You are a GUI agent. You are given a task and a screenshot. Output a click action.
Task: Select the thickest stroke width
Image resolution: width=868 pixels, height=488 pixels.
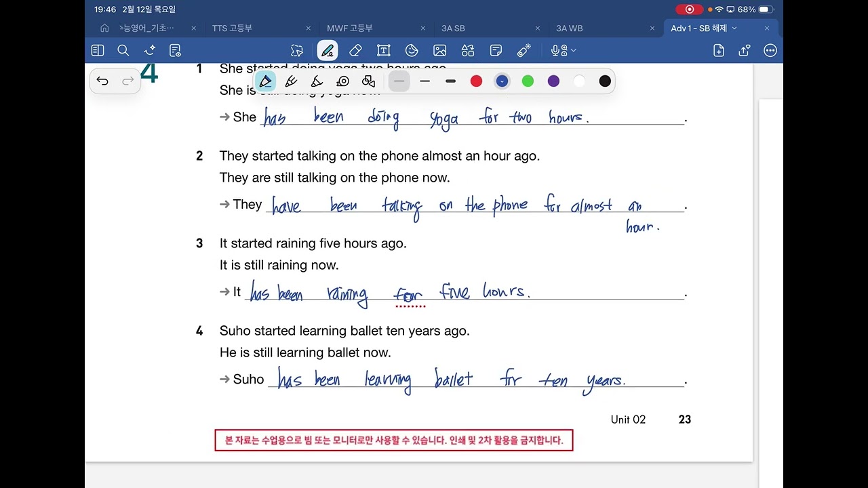(451, 81)
